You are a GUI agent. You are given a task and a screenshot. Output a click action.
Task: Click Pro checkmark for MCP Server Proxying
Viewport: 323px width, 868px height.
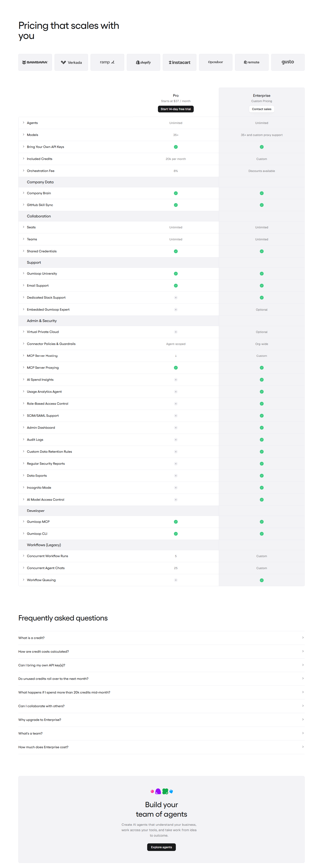(176, 368)
